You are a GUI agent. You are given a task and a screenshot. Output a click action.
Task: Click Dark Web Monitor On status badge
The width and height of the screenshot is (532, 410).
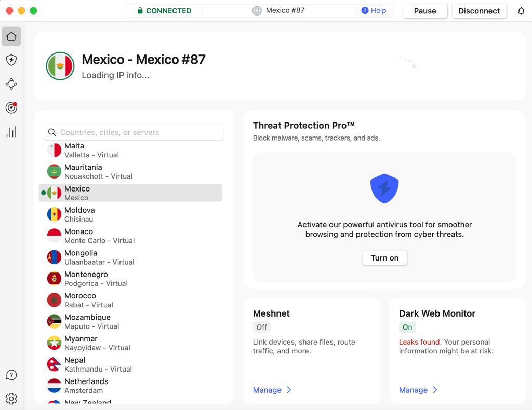407,327
